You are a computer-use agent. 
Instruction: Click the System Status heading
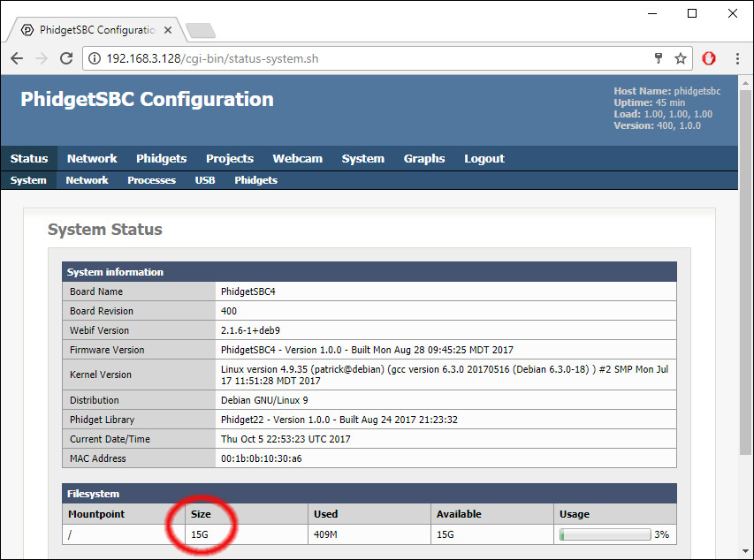tap(105, 230)
